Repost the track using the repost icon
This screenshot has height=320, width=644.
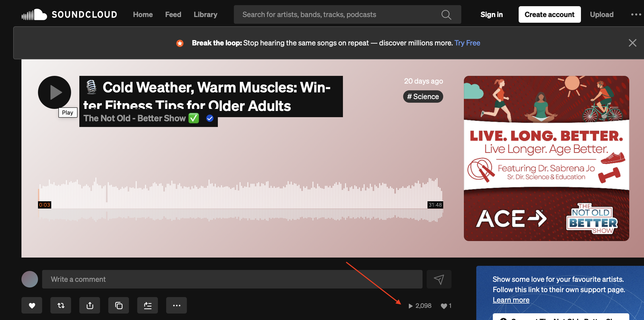[61, 306]
